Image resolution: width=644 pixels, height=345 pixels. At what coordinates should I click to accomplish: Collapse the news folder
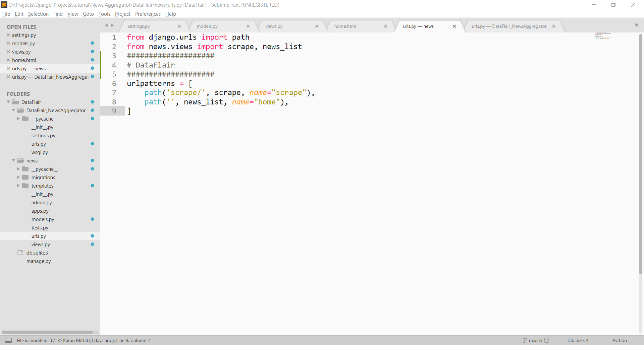13,161
